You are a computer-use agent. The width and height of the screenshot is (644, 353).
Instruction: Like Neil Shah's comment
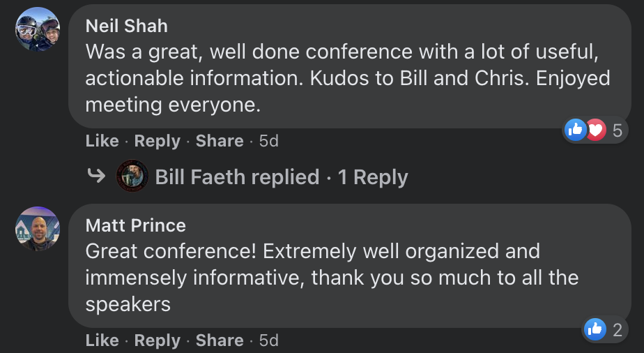point(102,141)
